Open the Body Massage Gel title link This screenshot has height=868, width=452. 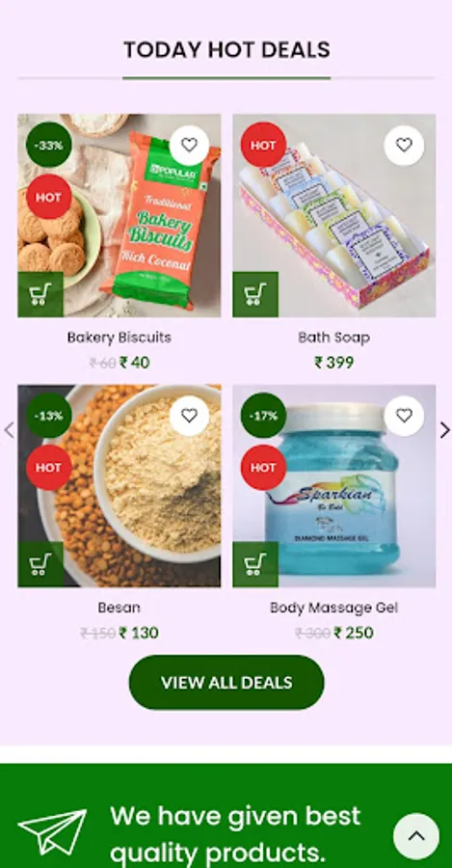pos(334,608)
